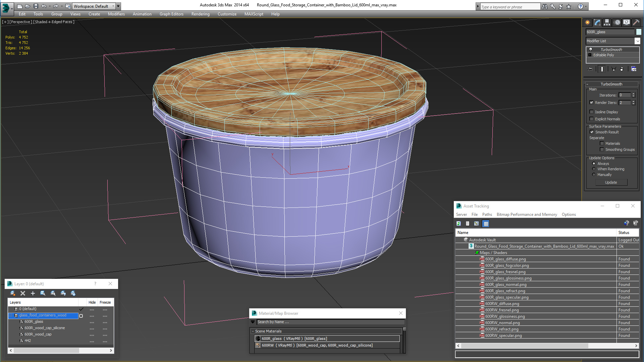The height and width of the screenshot is (362, 644).
Task: Click the Freeze column header in Layer dialog
Action: click(x=105, y=302)
